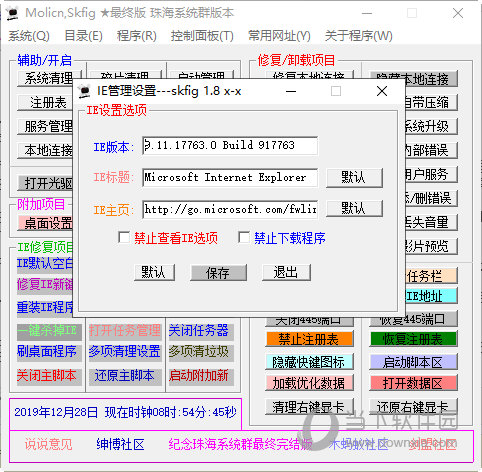Screen dimensions: 482x472
Task: Close the IE管理设置 dialog
Action: [382, 91]
